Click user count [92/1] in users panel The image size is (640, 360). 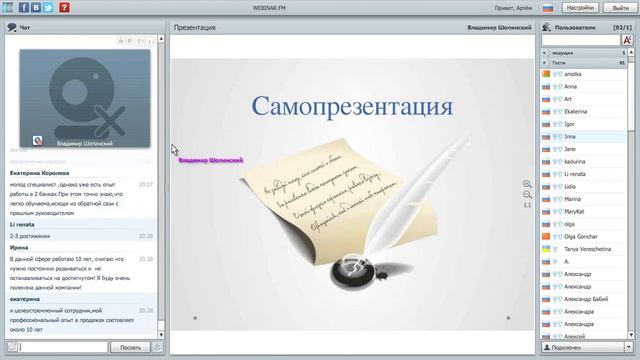tap(622, 27)
